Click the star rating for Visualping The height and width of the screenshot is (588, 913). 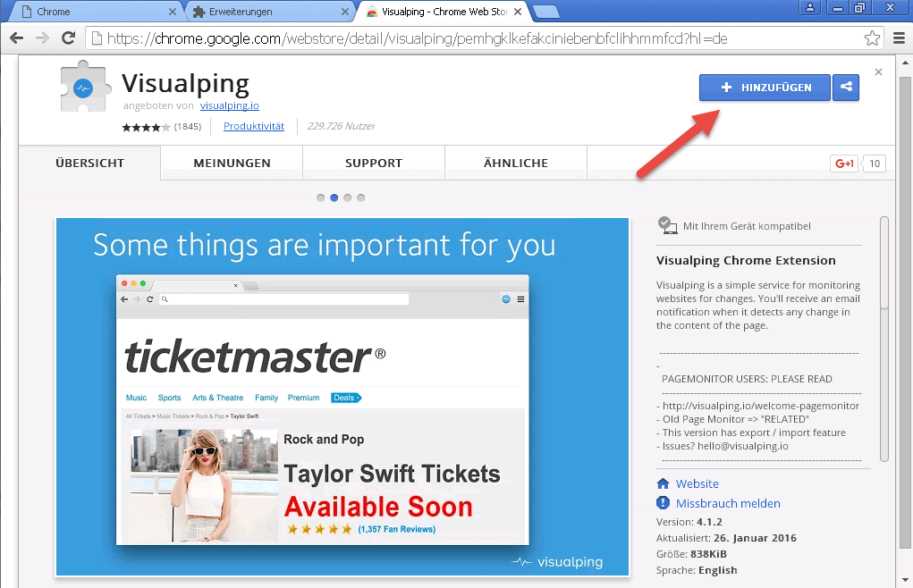(x=146, y=127)
